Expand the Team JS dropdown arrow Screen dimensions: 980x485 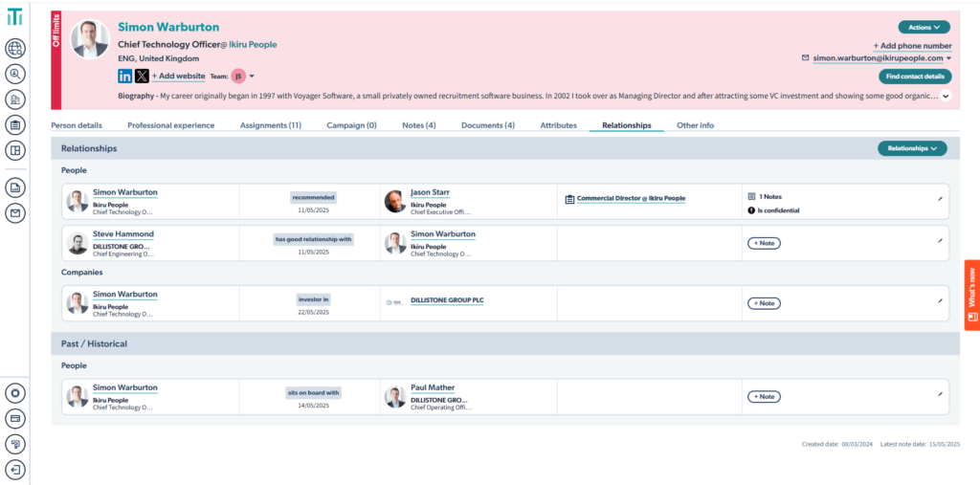(252, 76)
